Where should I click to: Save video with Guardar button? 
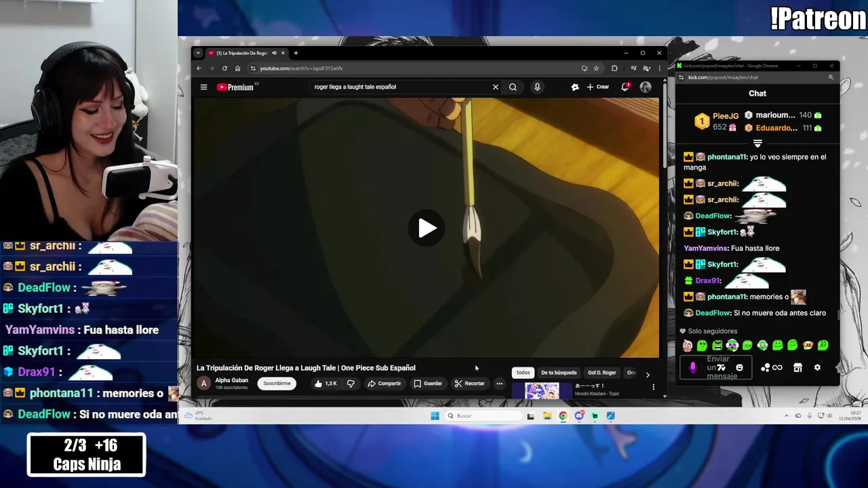(428, 384)
